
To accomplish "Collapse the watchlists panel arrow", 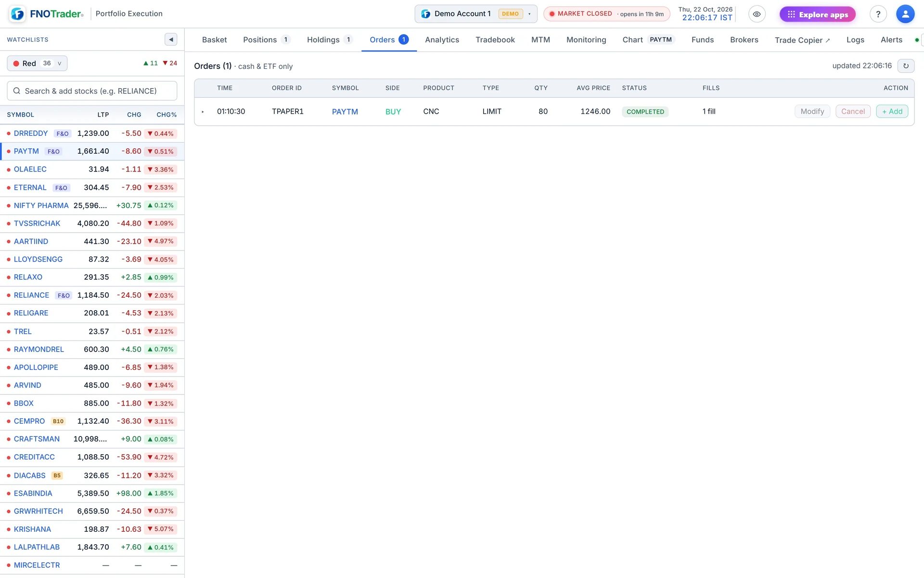I will [171, 39].
